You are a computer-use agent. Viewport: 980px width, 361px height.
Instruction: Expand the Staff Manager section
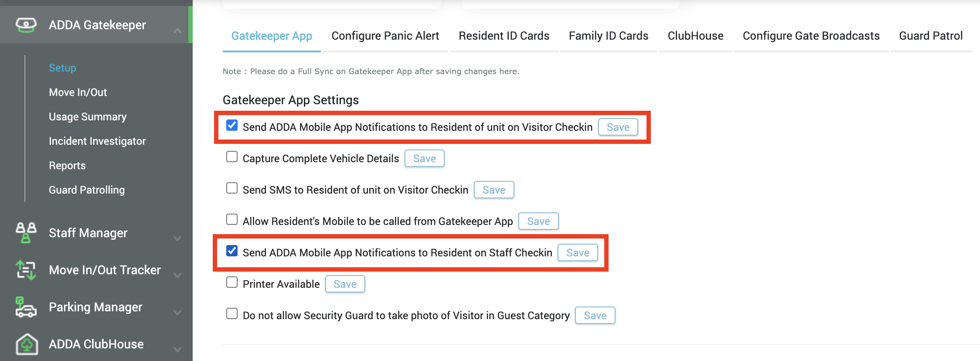pos(177,238)
